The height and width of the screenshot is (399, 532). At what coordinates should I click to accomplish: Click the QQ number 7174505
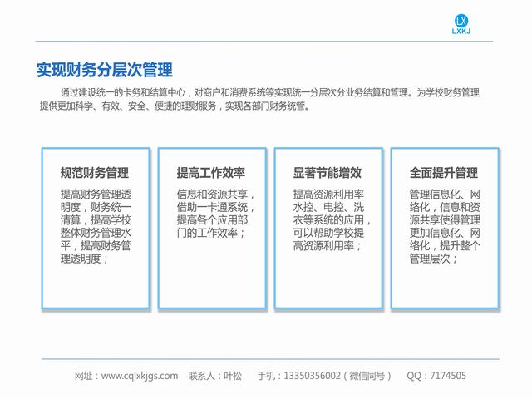[x=448, y=376]
